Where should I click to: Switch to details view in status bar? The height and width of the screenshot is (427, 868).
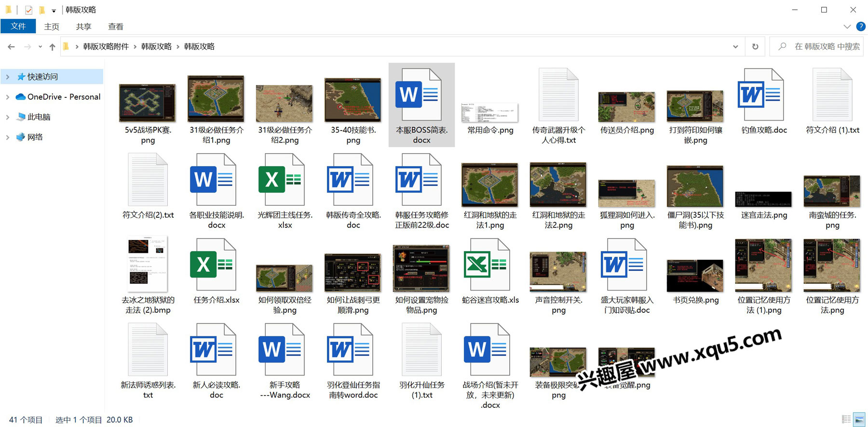click(x=846, y=420)
